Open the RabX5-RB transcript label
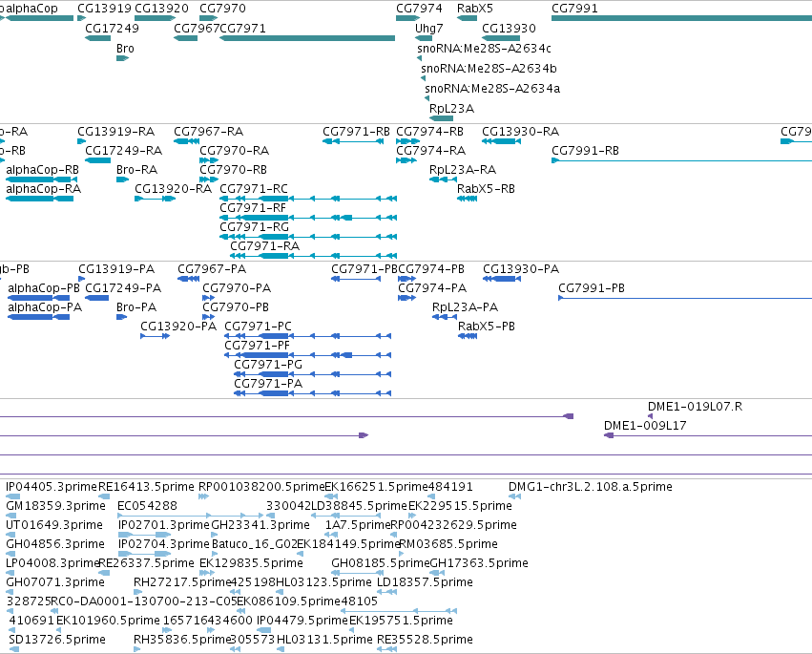Viewport: 812px width, 654px height. coord(487,189)
